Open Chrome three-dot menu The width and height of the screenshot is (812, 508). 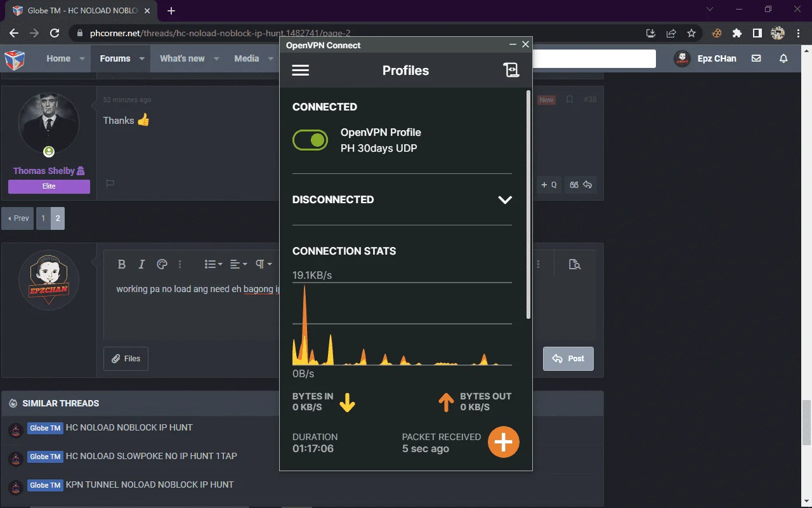pyautogui.click(x=797, y=33)
